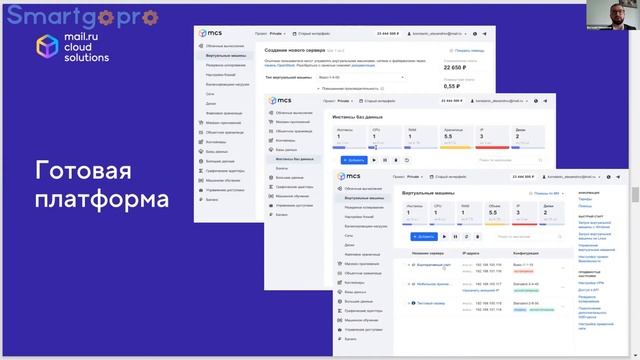Open Project Private dropdown in database instances window
640x360 pixels.
(338, 101)
